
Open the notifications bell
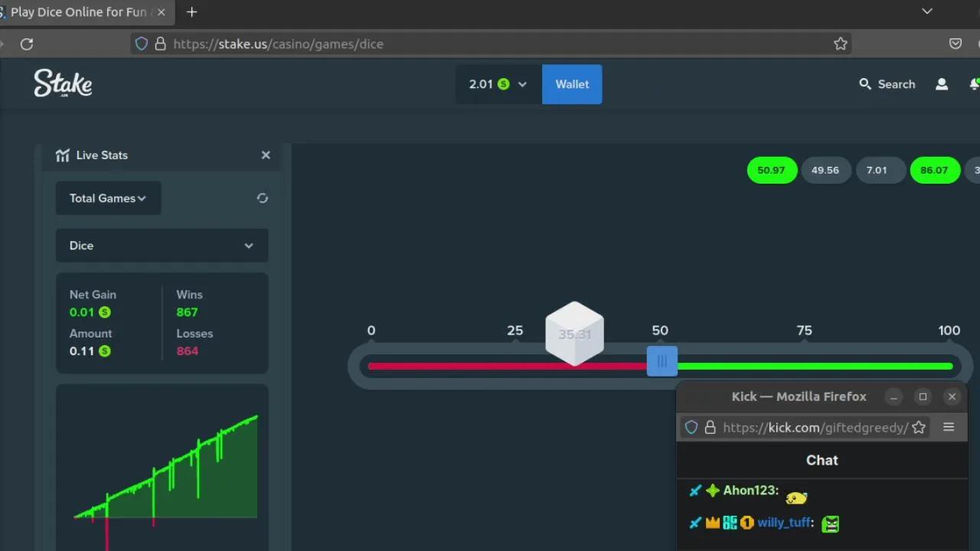pyautogui.click(x=974, y=84)
